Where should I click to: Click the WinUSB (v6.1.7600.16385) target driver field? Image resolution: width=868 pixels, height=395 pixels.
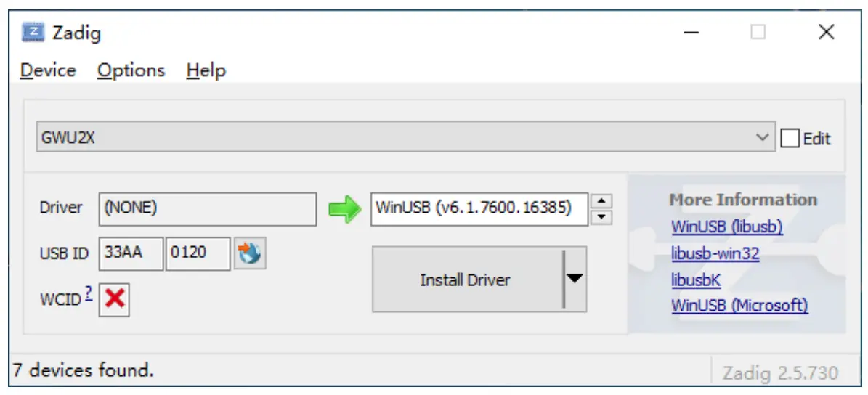[479, 209]
